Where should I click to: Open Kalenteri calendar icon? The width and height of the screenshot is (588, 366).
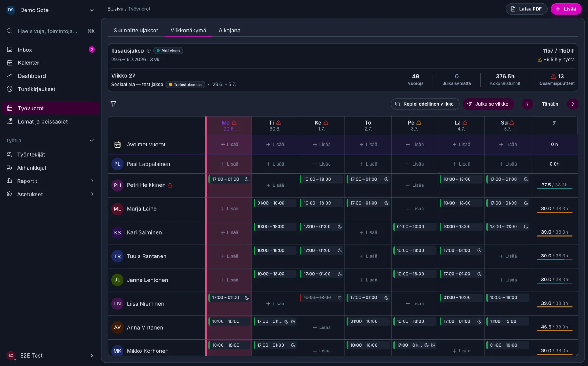click(x=10, y=63)
